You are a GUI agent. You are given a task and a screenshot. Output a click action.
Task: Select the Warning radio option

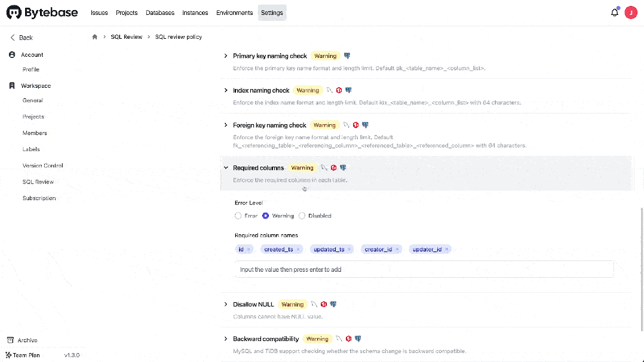coord(266,216)
